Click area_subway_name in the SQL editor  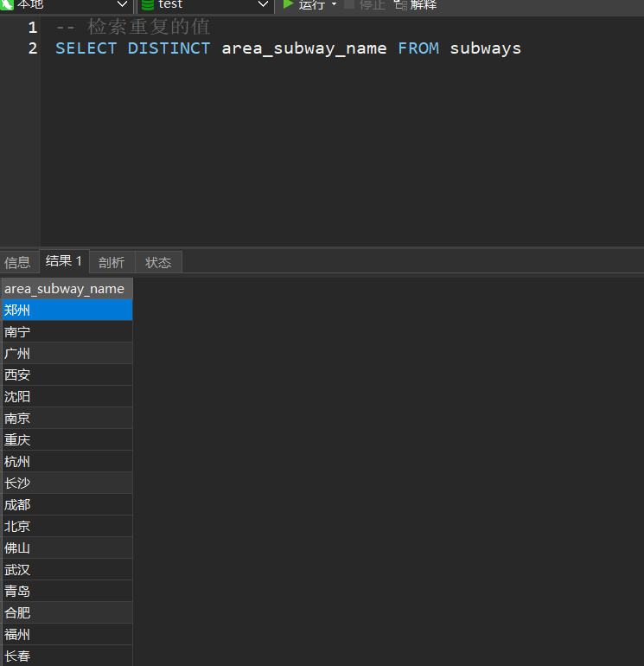tap(304, 48)
